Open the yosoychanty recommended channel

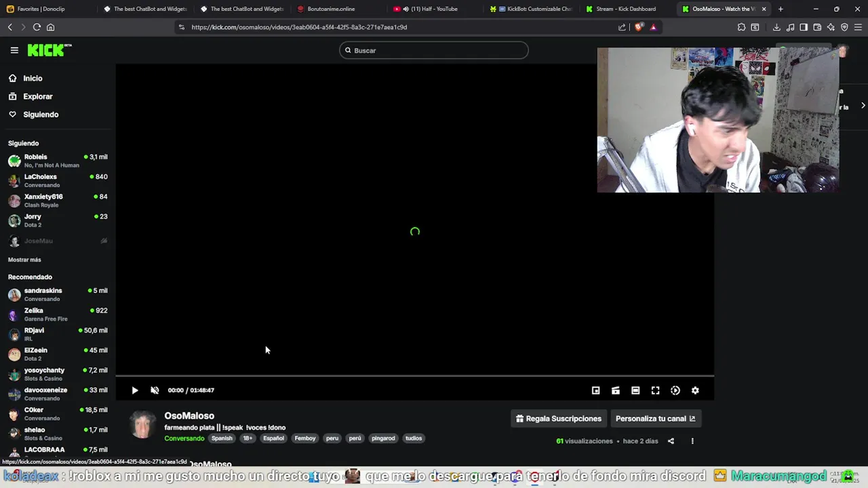[x=58, y=374]
